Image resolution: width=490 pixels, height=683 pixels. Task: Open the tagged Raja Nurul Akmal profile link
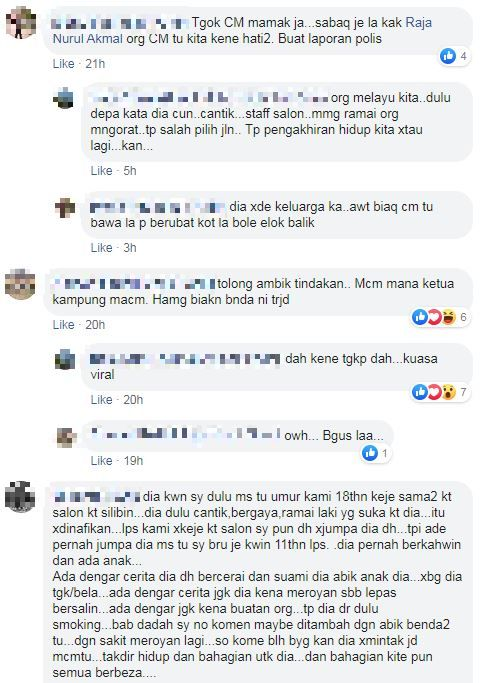click(242, 30)
